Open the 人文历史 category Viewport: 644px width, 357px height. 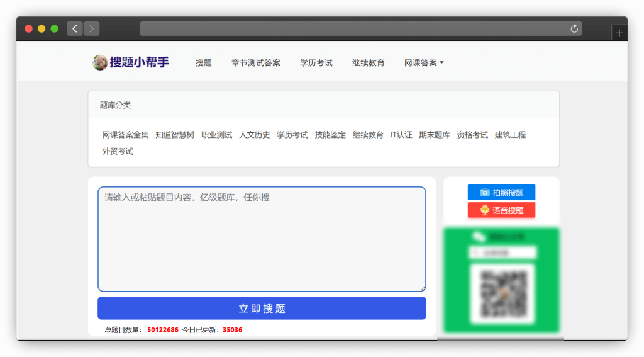coord(254,135)
